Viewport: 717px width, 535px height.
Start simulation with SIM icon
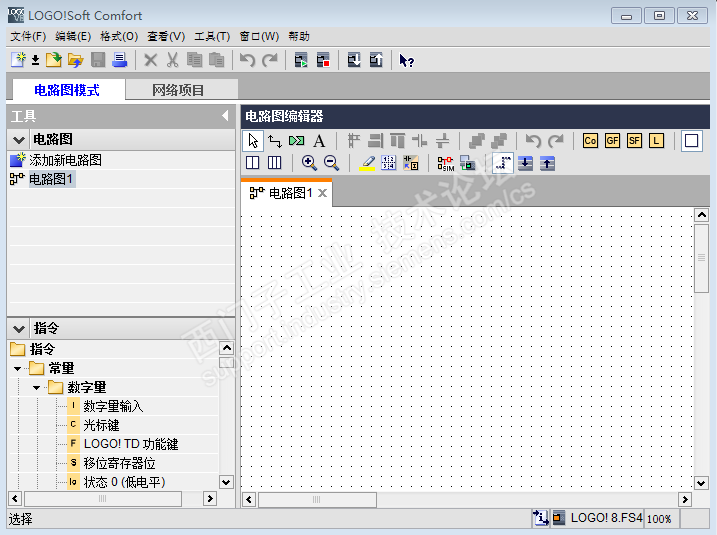[x=446, y=163]
